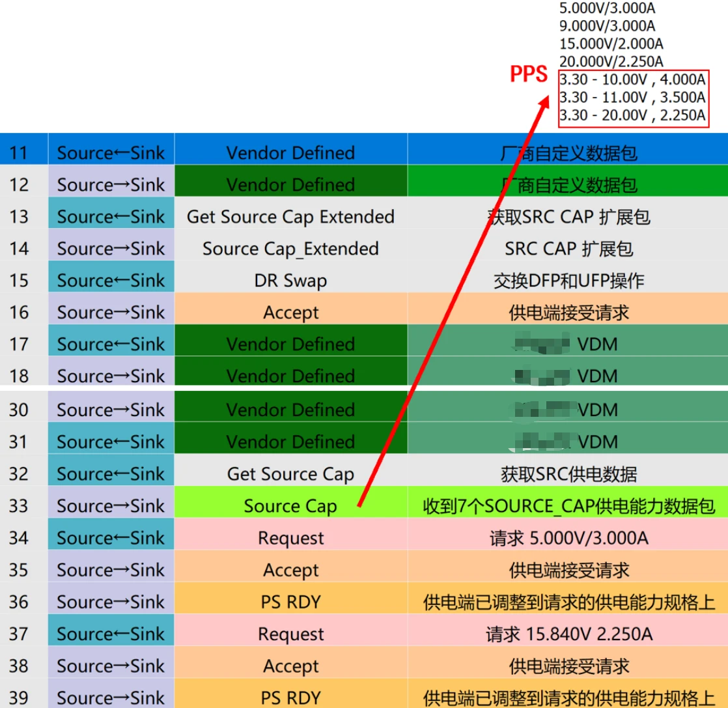Click the 请求 15.840V 2.250A description cell
Screen dimensions: 728x708
point(568,634)
